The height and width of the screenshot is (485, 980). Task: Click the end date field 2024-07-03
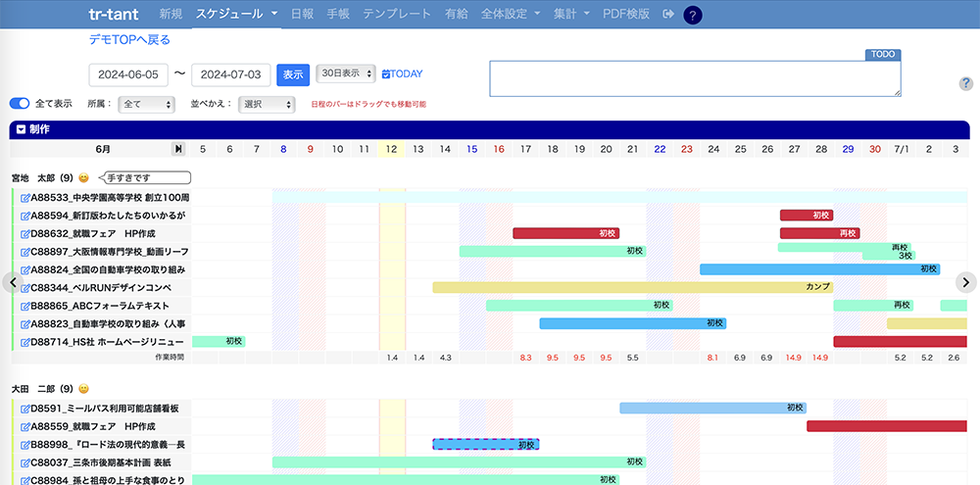coord(231,74)
